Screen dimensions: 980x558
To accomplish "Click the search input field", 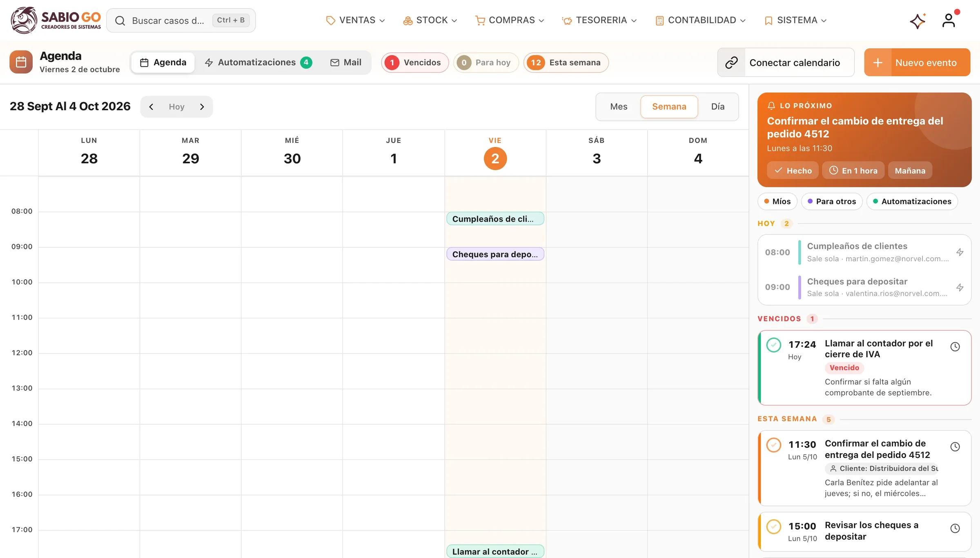I will click(181, 20).
